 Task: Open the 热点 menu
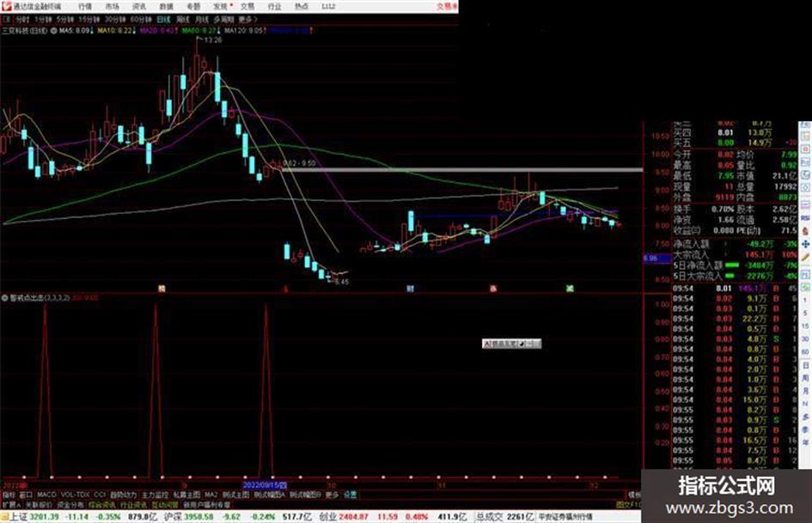[301, 6]
